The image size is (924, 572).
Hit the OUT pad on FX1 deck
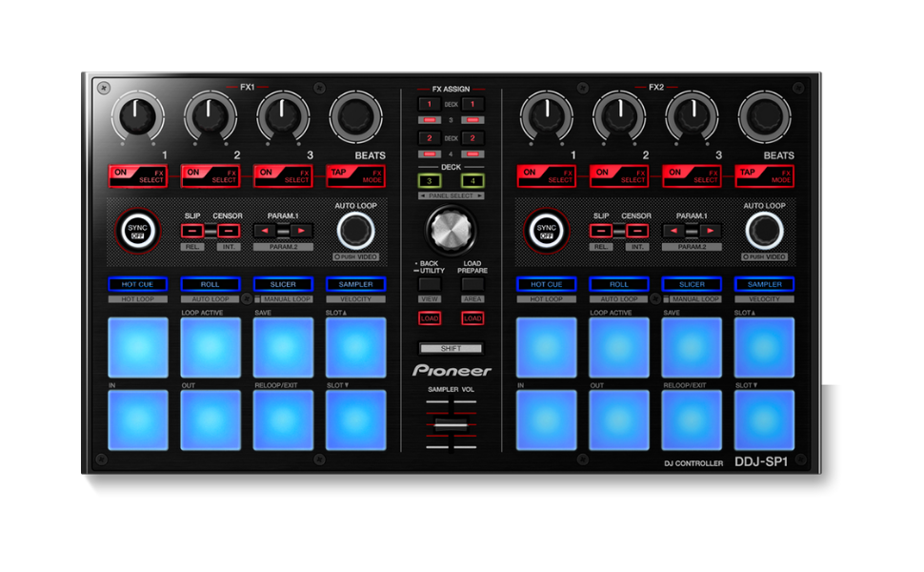(211, 419)
